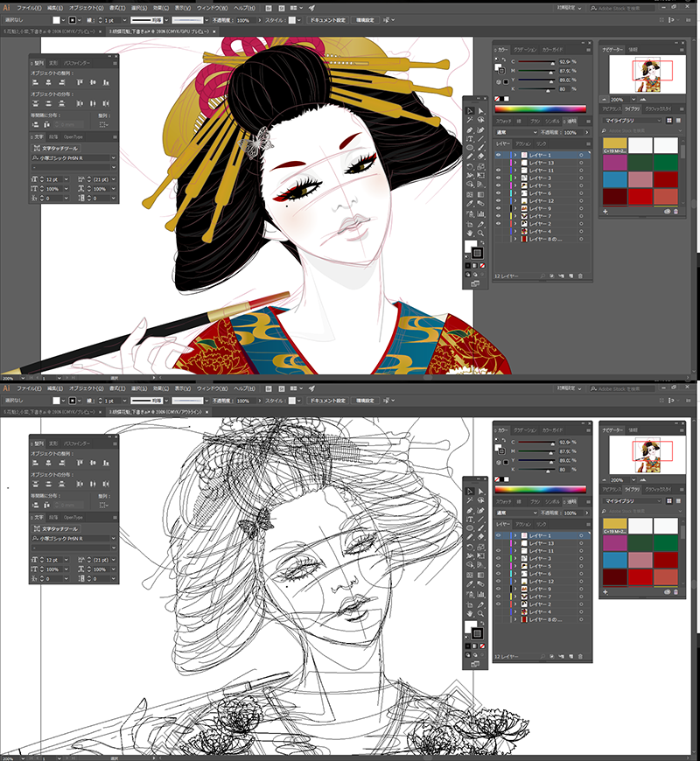This screenshot has width=700, height=761.
Task: Toggle visibility of レイヤー 3 in the preview window
Action: point(498,178)
